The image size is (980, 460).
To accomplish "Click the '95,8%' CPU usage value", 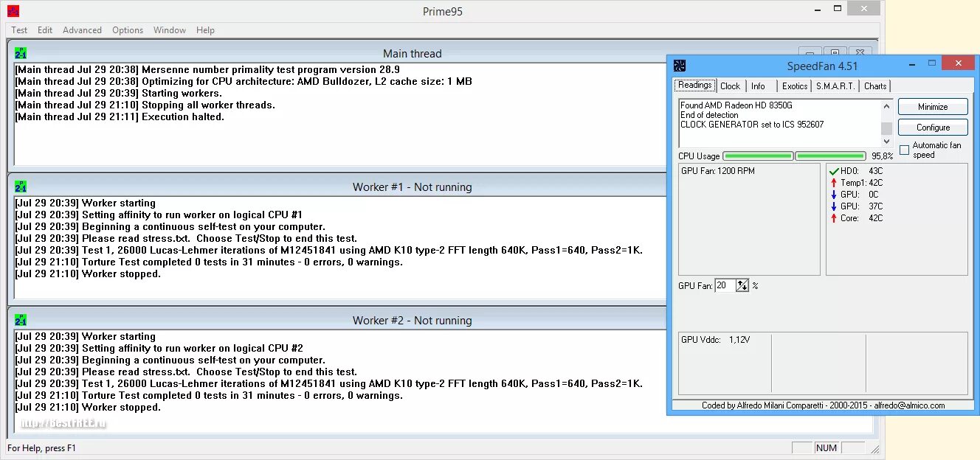I will [x=882, y=156].
